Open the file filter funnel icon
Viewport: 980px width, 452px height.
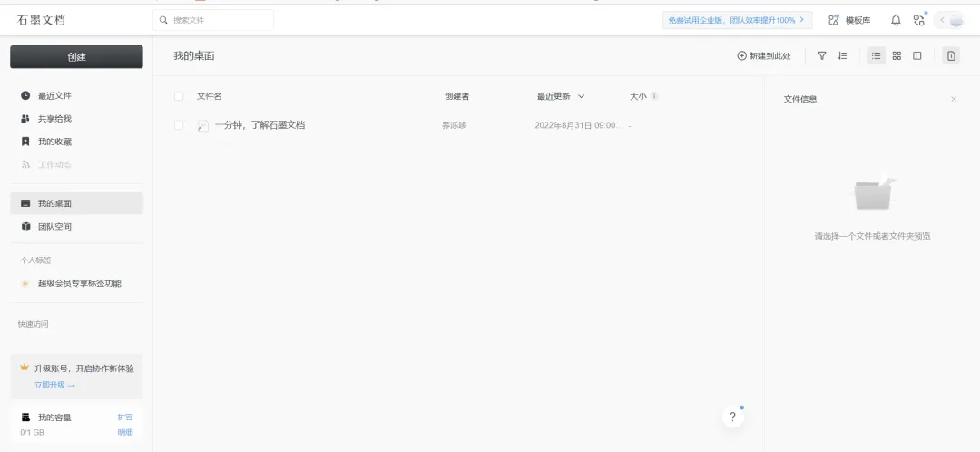pyautogui.click(x=822, y=55)
